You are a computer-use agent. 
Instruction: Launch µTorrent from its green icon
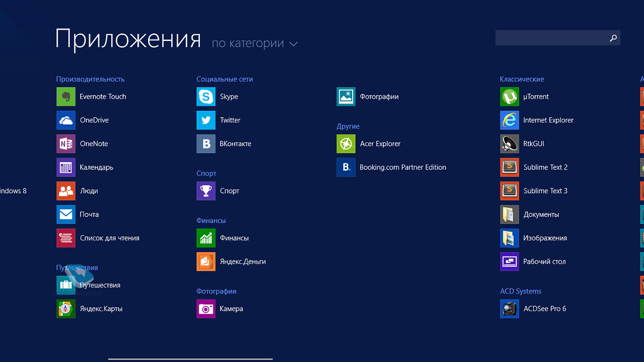(510, 97)
